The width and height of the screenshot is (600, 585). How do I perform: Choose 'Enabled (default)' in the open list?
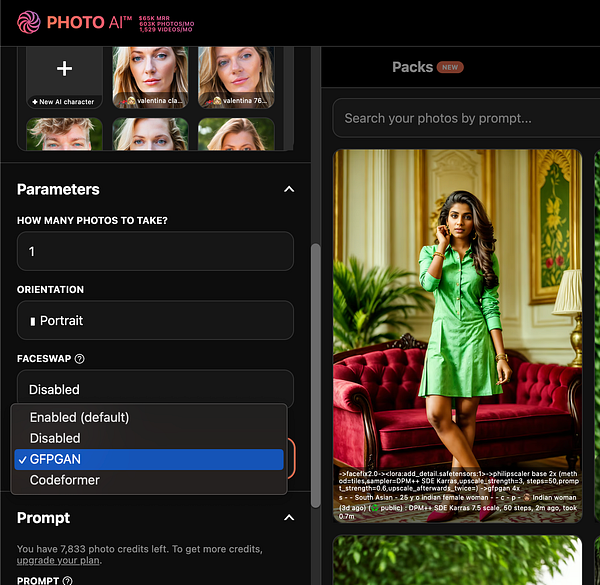click(149, 417)
